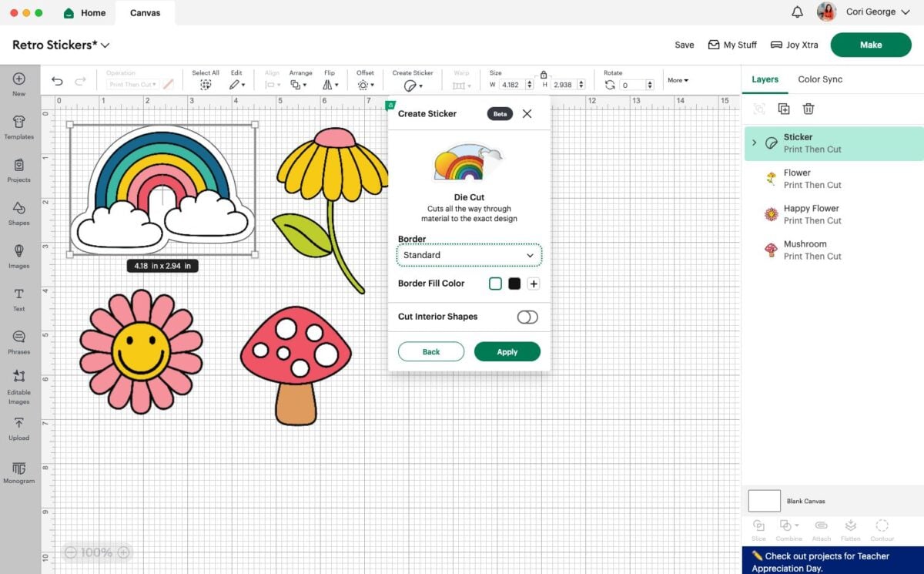This screenshot has height=574, width=924.
Task: Expand the Sticker layer chevron
Action: [755, 143]
